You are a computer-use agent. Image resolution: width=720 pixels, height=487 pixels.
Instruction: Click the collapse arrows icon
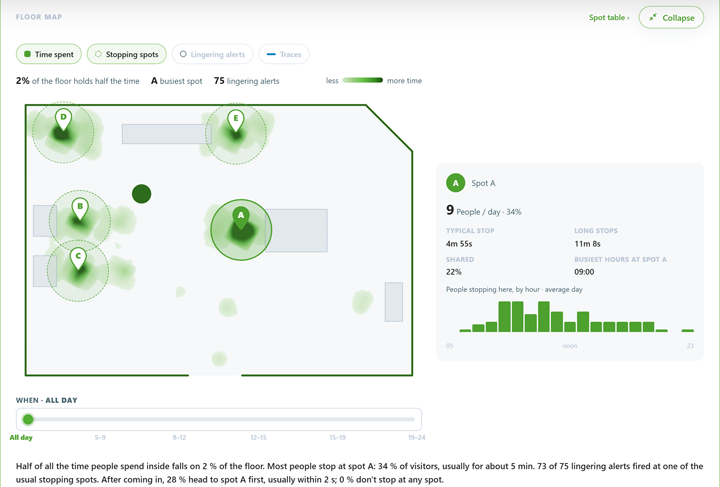(x=652, y=17)
